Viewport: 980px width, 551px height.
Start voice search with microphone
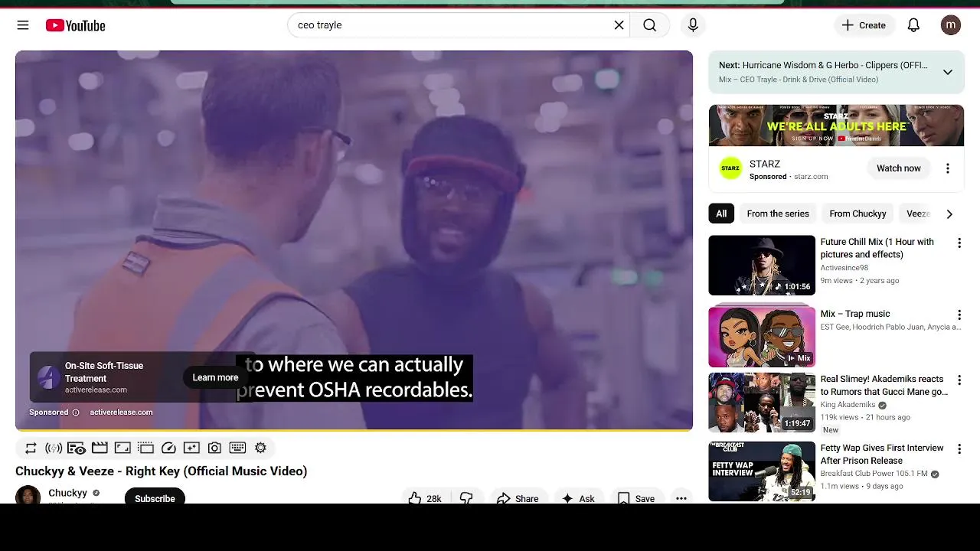point(693,25)
